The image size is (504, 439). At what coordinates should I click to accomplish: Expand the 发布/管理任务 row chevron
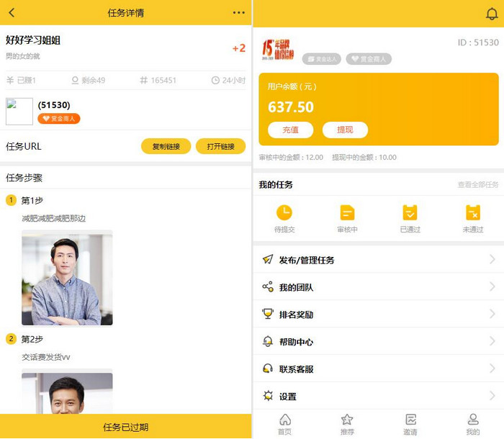coord(492,259)
